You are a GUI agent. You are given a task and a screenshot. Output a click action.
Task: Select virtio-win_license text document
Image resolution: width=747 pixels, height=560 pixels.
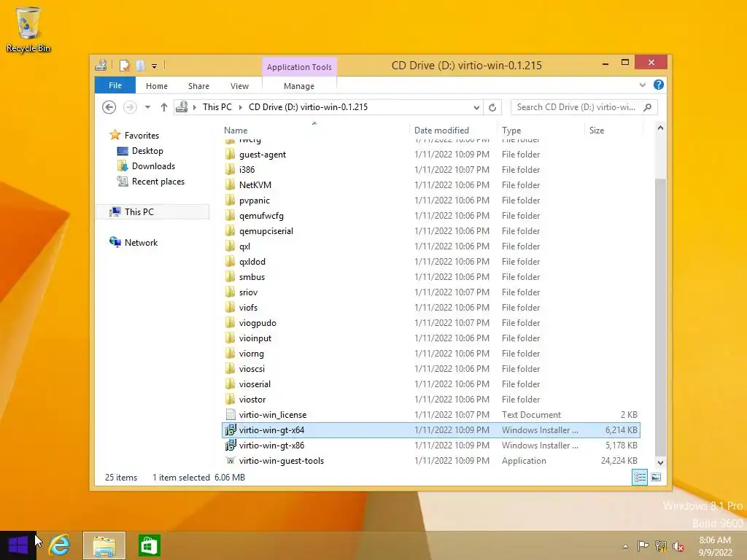tap(430, 415)
